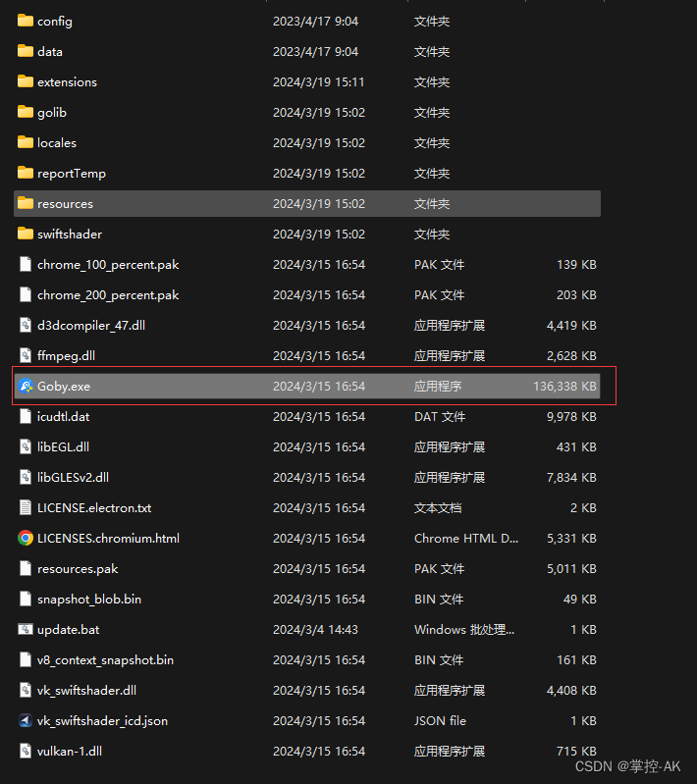The height and width of the screenshot is (784, 697).
Task: Click the resources folder icon
Action: point(25,203)
